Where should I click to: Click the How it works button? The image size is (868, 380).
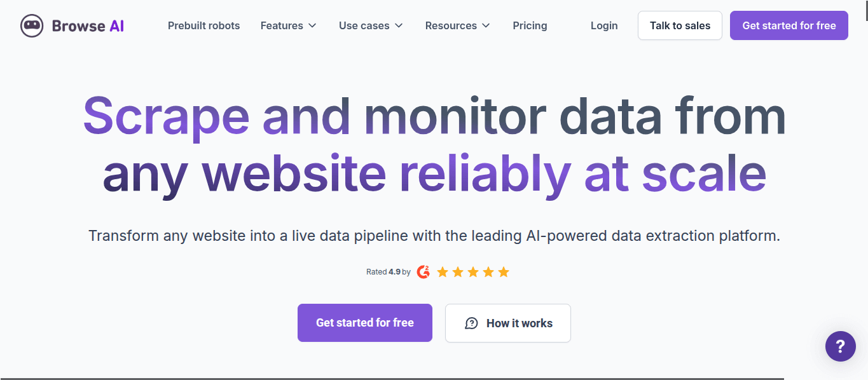pos(508,323)
